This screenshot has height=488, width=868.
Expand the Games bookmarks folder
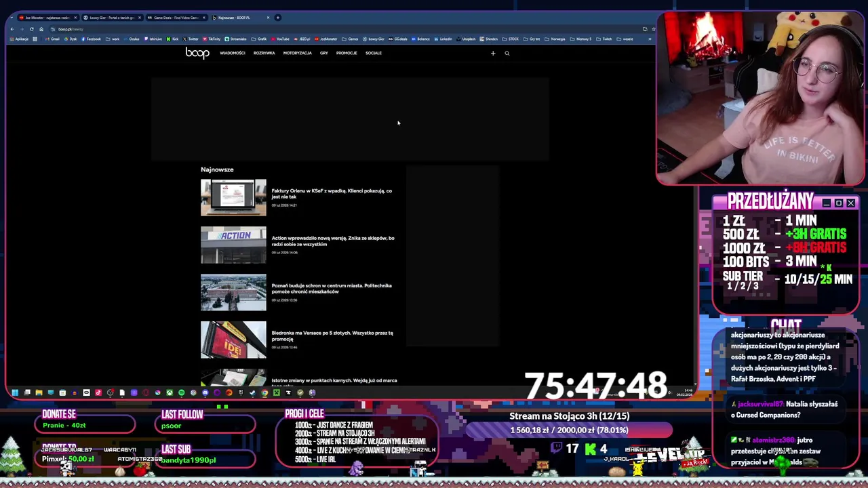350,39
